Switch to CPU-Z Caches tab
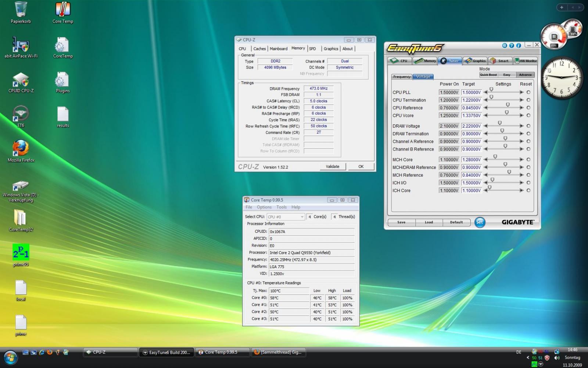 tap(259, 49)
